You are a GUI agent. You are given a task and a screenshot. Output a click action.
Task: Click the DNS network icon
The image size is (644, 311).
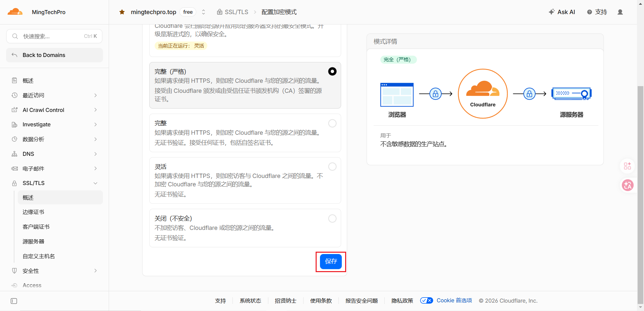(x=14, y=154)
